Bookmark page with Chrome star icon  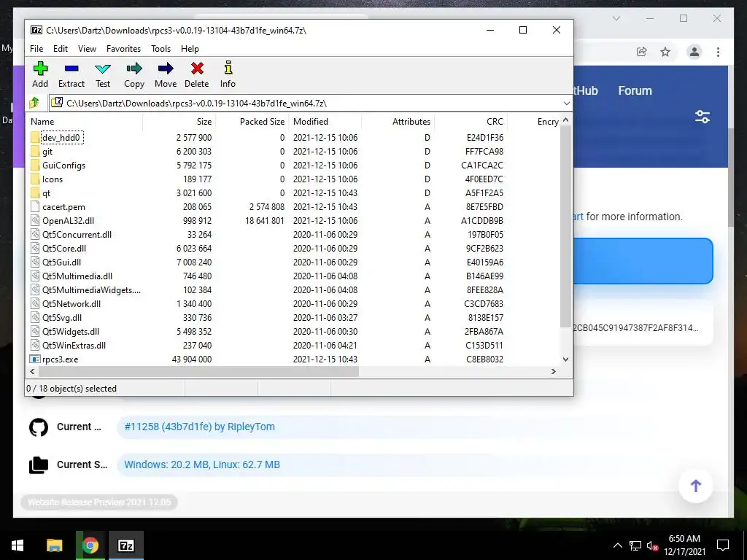pyautogui.click(x=665, y=52)
